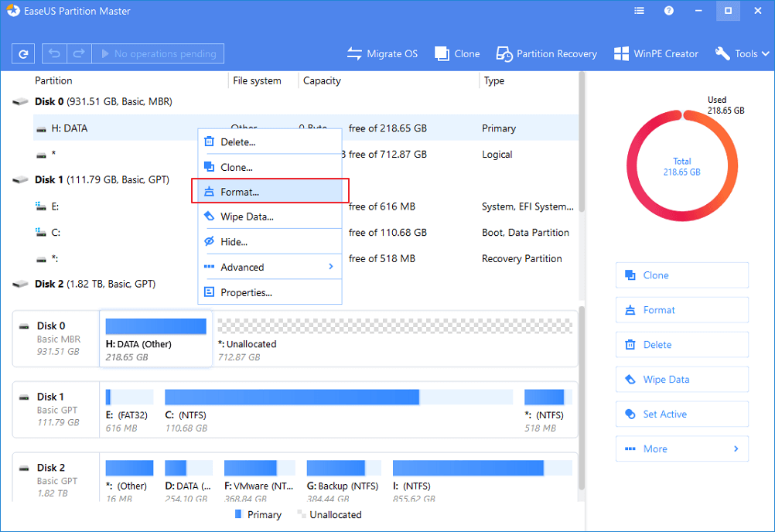Select E: (FAT32) block in disk map
This screenshot has height=532, width=775.
pos(129,410)
